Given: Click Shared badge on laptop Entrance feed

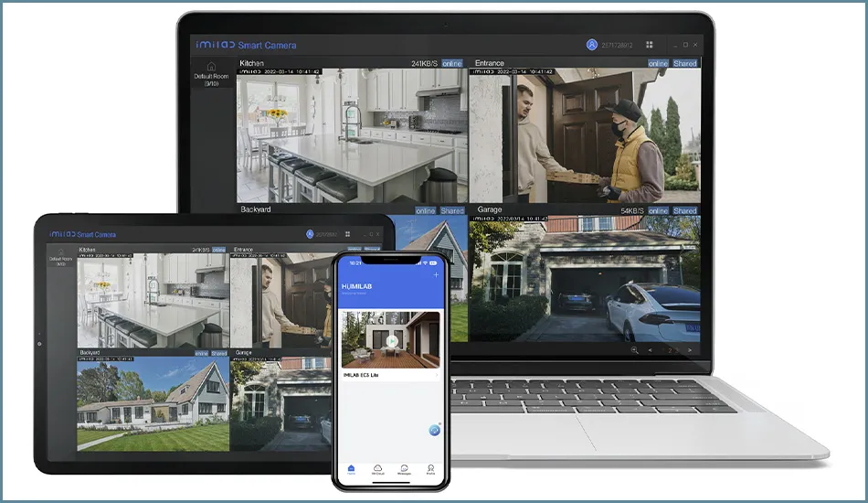Looking at the screenshot, I should click(x=685, y=64).
